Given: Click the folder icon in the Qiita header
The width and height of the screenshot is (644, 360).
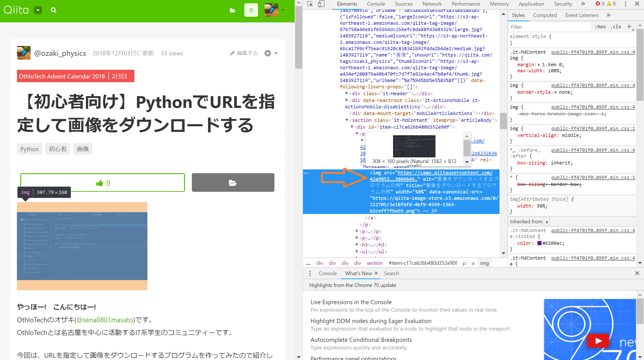Looking at the screenshot, I should [x=233, y=10].
